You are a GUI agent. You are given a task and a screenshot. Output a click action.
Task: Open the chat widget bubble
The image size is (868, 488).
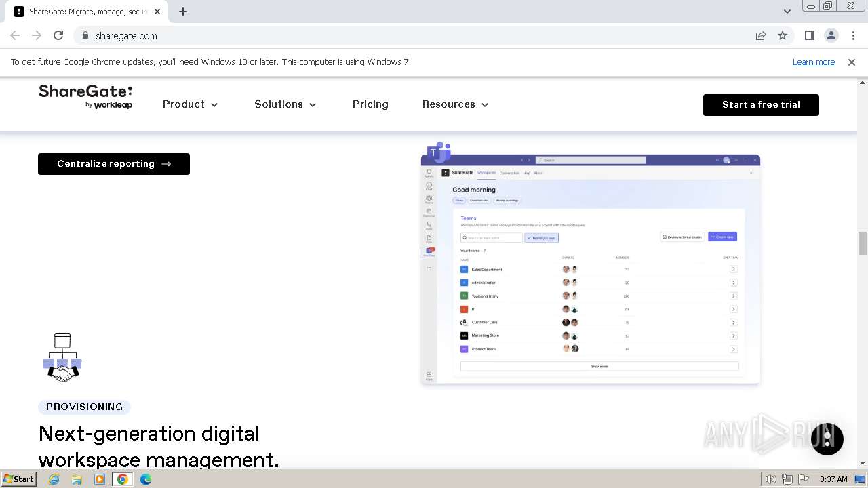click(x=827, y=439)
